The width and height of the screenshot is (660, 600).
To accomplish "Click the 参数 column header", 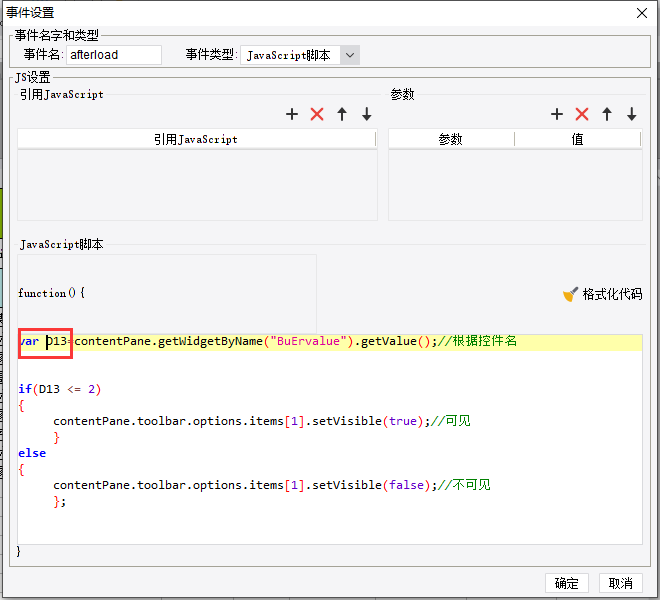I will [x=451, y=139].
